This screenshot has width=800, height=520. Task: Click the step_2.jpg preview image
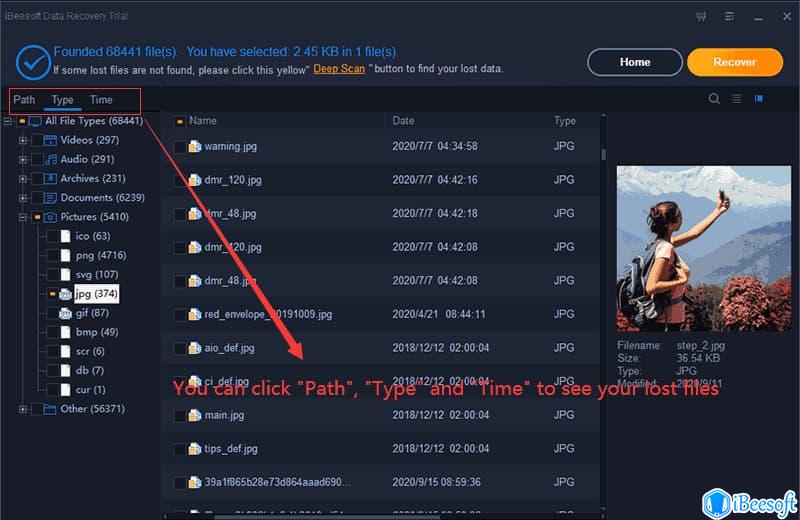[x=704, y=249]
